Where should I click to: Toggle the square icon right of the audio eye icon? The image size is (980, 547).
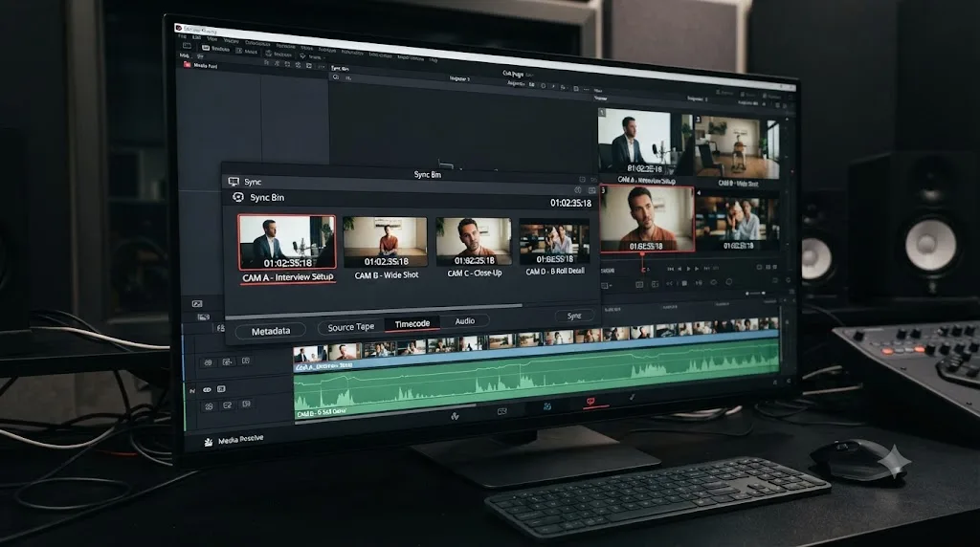tap(221, 389)
